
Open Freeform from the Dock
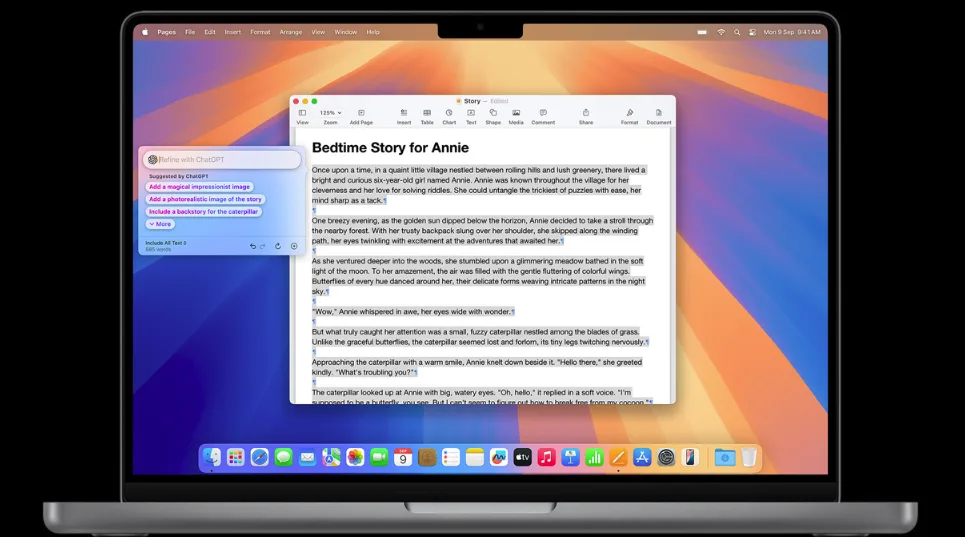(499, 457)
